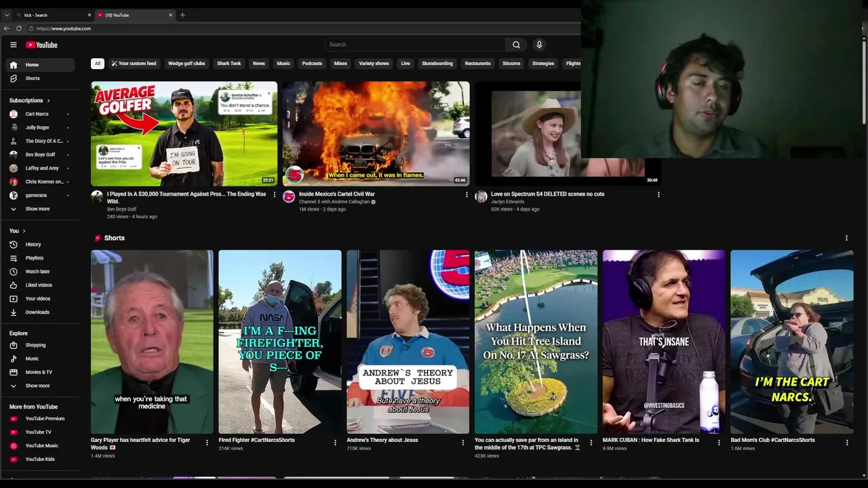Viewport: 868px width, 488px height.
Task: Open Channel 5 with Andrew Callaghan link
Action: (x=335, y=202)
